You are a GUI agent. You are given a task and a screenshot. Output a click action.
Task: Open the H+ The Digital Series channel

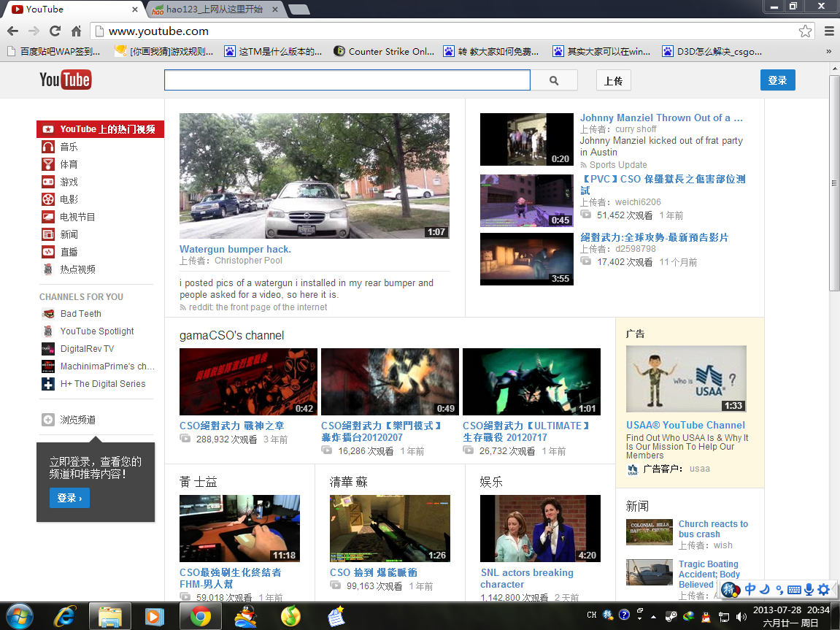tap(102, 383)
